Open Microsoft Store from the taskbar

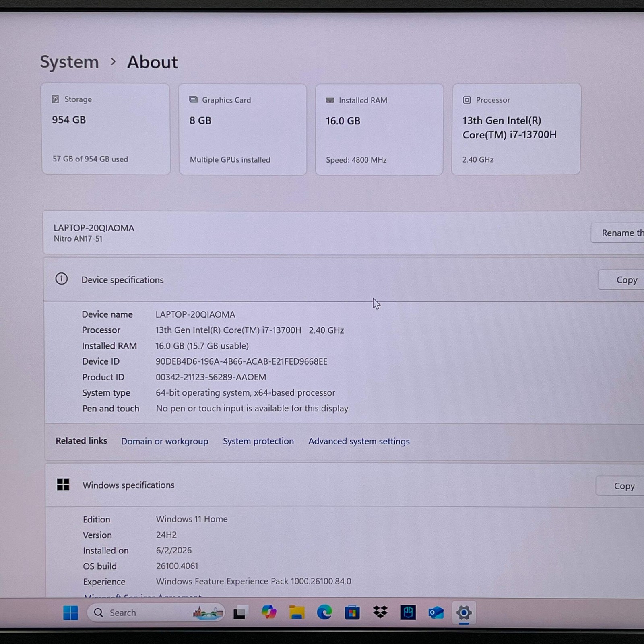pyautogui.click(x=352, y=613)
